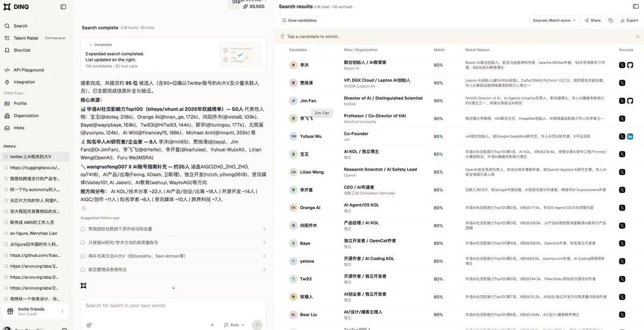
Task: Open candidate 李沐 row
Action: pyautogui.click(x=459, y=65)
